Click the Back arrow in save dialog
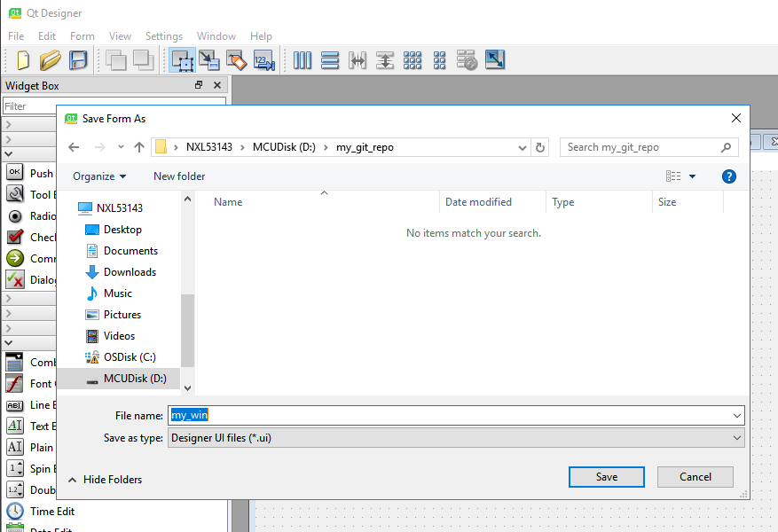This screenshot has width=778, height=532. [x=74, y=147]
